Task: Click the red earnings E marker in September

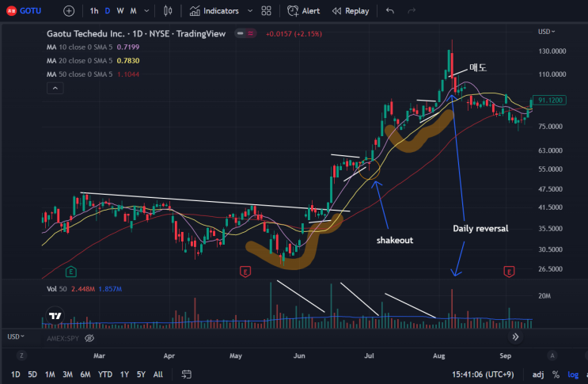Action: point(509,272)
